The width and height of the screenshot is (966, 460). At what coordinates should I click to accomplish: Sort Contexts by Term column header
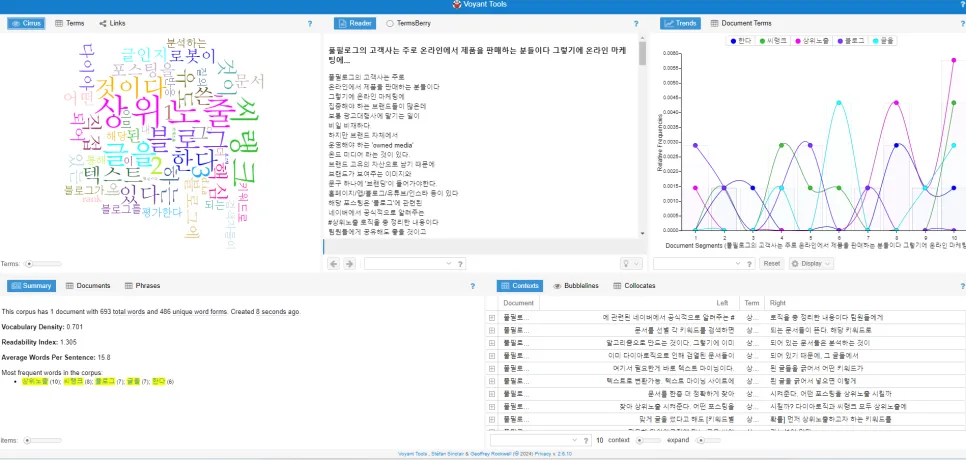(752, 303)
